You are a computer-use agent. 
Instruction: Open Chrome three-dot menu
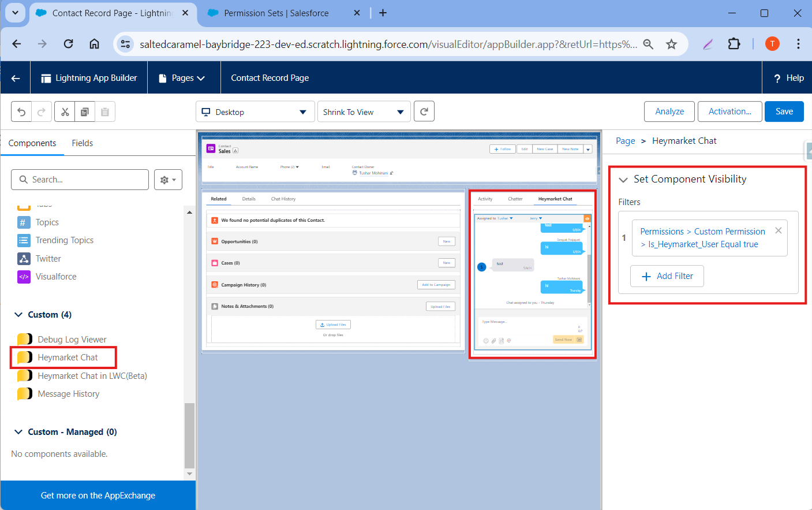click(798, 44)
